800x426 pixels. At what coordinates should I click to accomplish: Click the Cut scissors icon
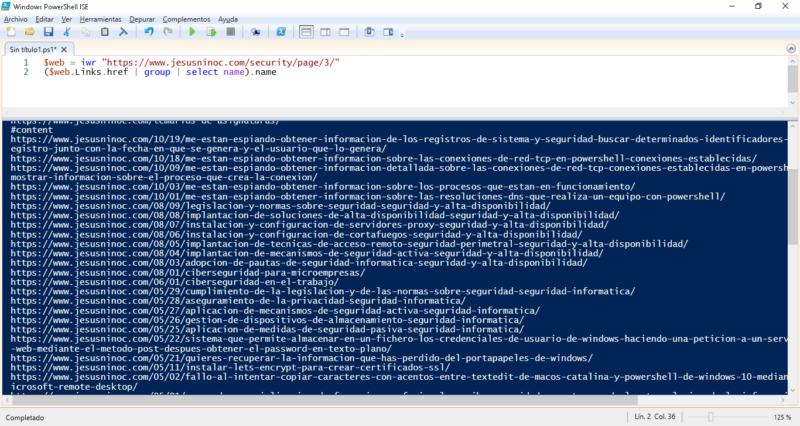(64, 32)
